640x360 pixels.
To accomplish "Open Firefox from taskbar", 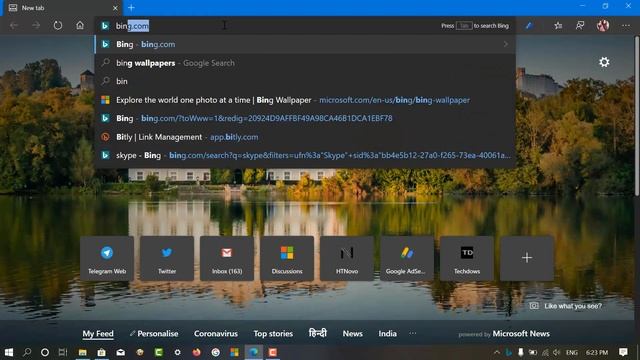I will click(197, 352).
